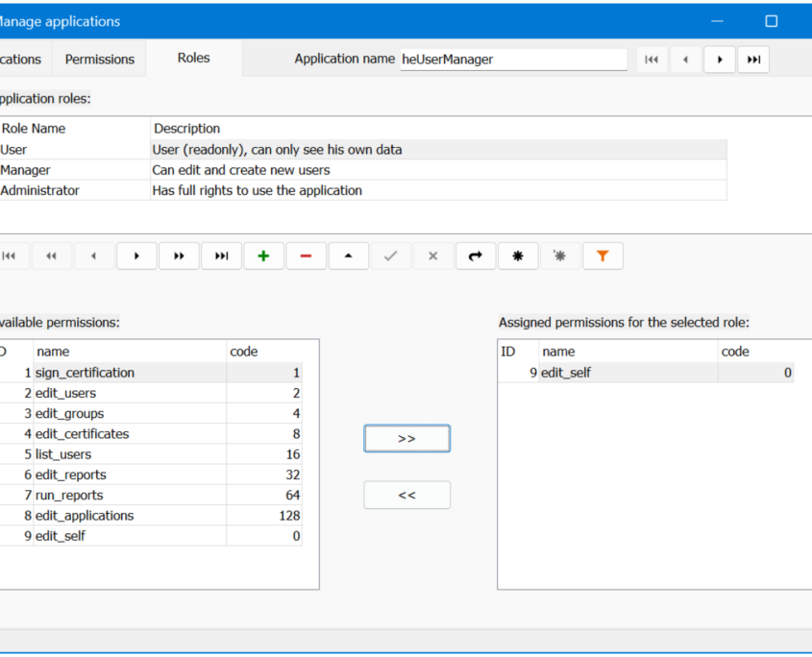812x657 pixels.
Task: Select the Administrator role row
Action: [362, 190]
